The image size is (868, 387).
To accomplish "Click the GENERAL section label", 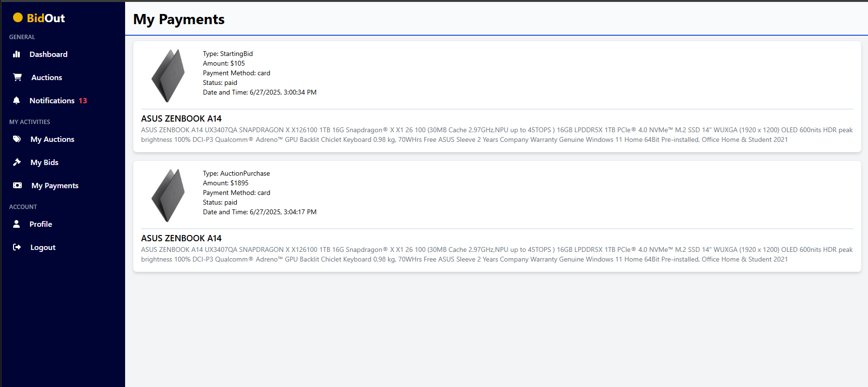I will (x=22, y=37).
